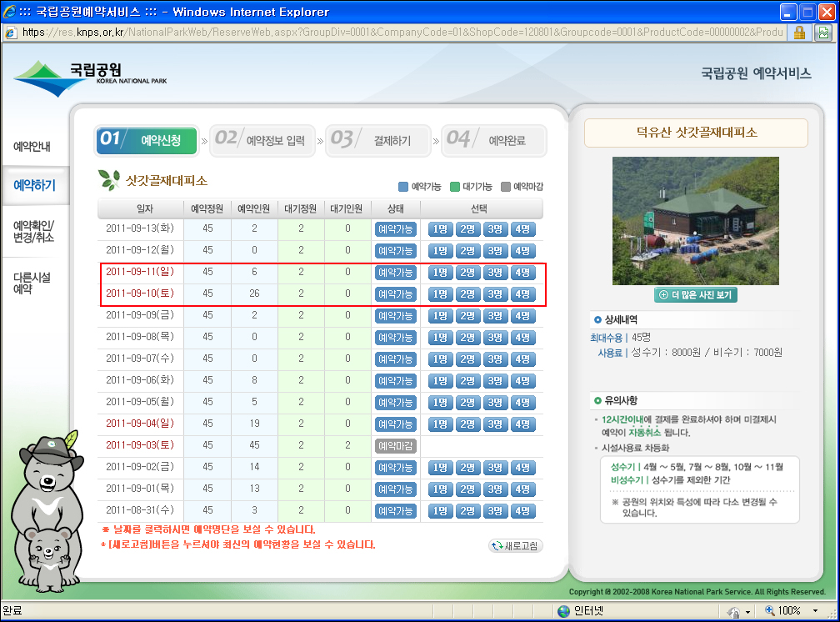
Task: Click the 더 많은 사진 보기 button
Action: point(696,294)
